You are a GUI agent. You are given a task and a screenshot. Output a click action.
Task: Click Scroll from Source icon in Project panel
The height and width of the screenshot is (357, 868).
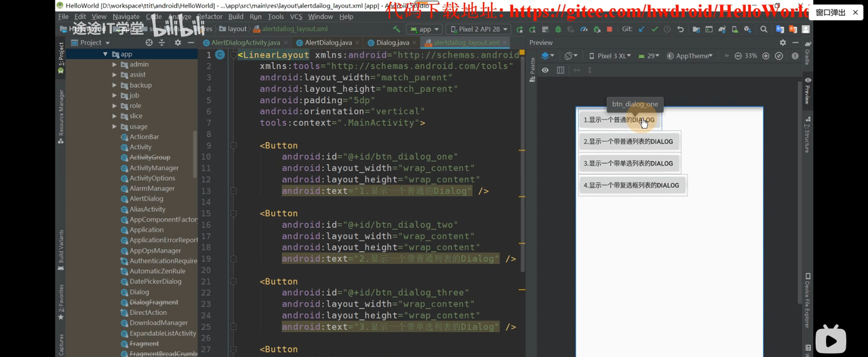(149, 42)
